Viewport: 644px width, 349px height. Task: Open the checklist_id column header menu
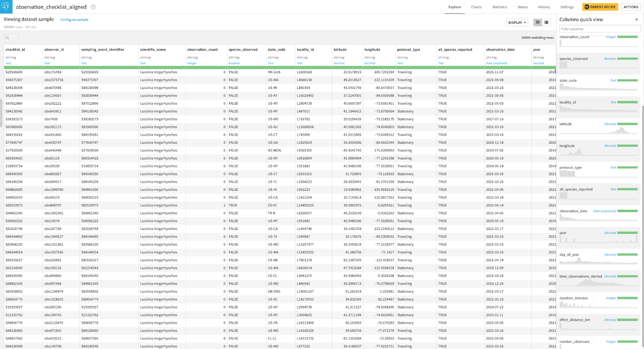(15, 50)
